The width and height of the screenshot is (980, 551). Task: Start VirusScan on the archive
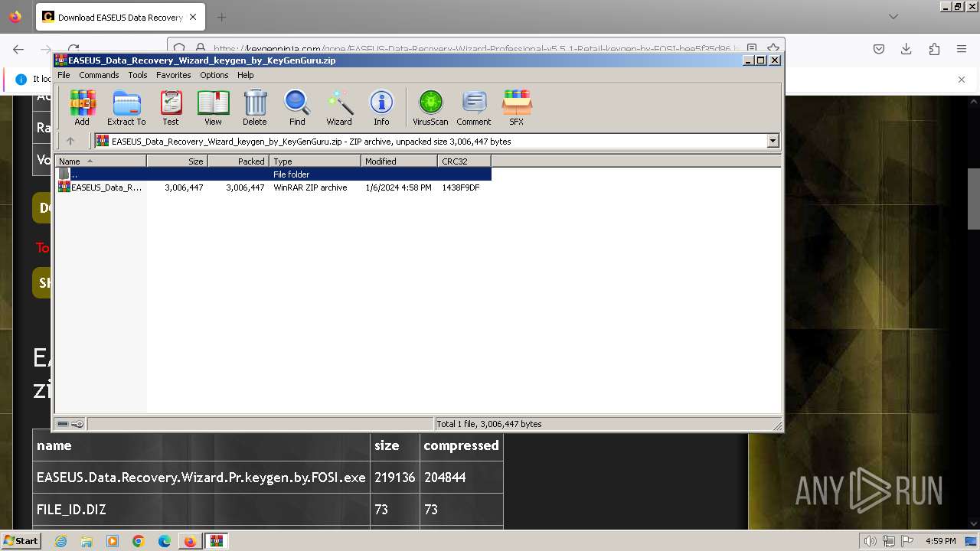[430, 107]
